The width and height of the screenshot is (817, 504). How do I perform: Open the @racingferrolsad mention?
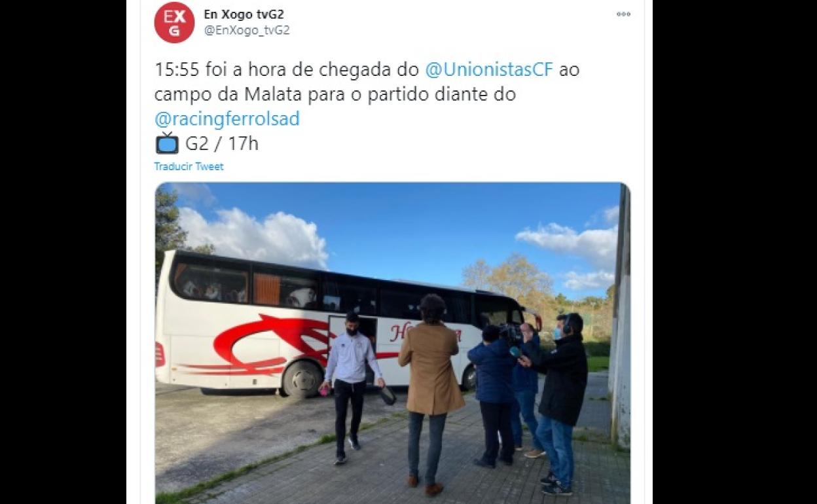tap(227, 118)
